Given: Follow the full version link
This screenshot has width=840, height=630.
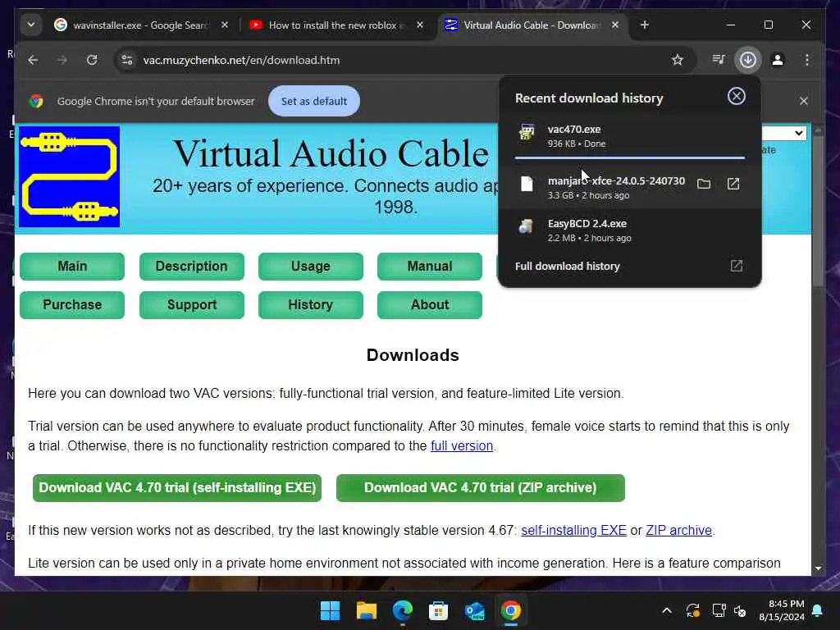Looking at the screenshot, I should (x=462, y=445).
